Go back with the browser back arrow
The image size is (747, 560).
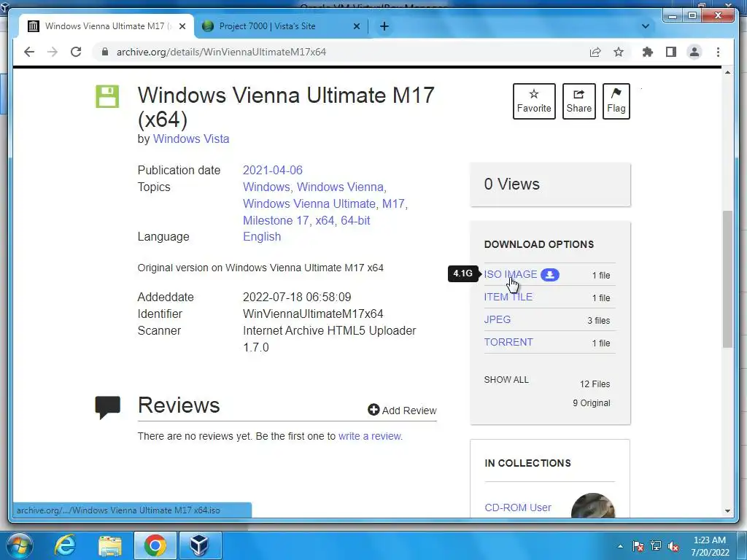29,52
